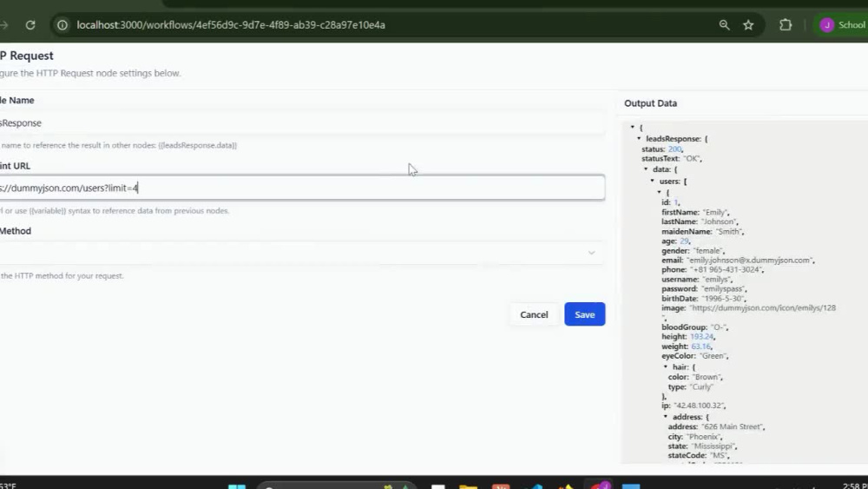Click the Output Data panel heading
Viewport: 868px width, 489px height.
pyautogui.click(x=650, y=103)
